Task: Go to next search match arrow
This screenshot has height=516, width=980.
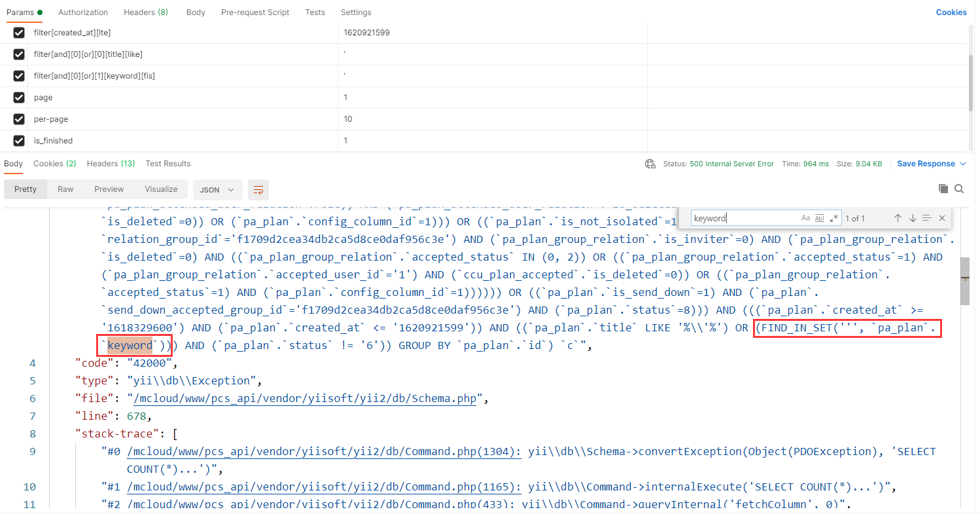Action: point(913,218)
